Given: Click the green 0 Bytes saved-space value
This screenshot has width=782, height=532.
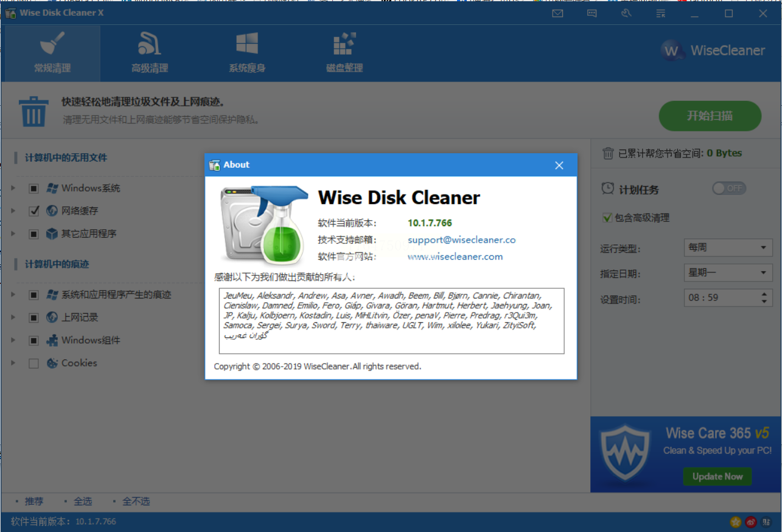Looking at the screenshot, I should coord(724,153).
